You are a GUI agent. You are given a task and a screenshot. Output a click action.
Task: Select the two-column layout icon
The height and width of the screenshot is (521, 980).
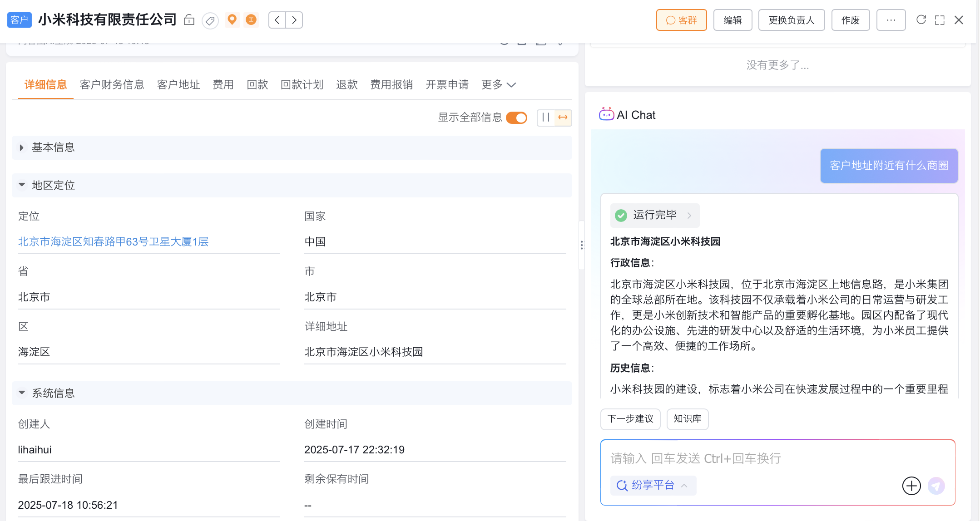(545, 118)
